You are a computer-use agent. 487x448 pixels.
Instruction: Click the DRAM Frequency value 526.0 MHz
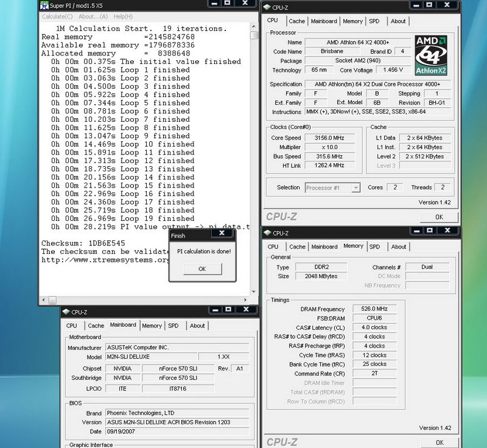[374, 309]
